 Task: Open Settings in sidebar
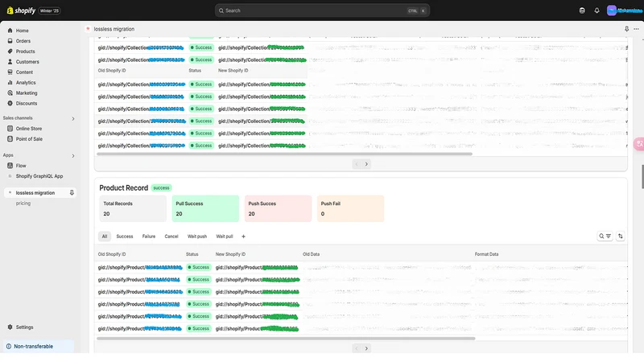click(25, 327)
